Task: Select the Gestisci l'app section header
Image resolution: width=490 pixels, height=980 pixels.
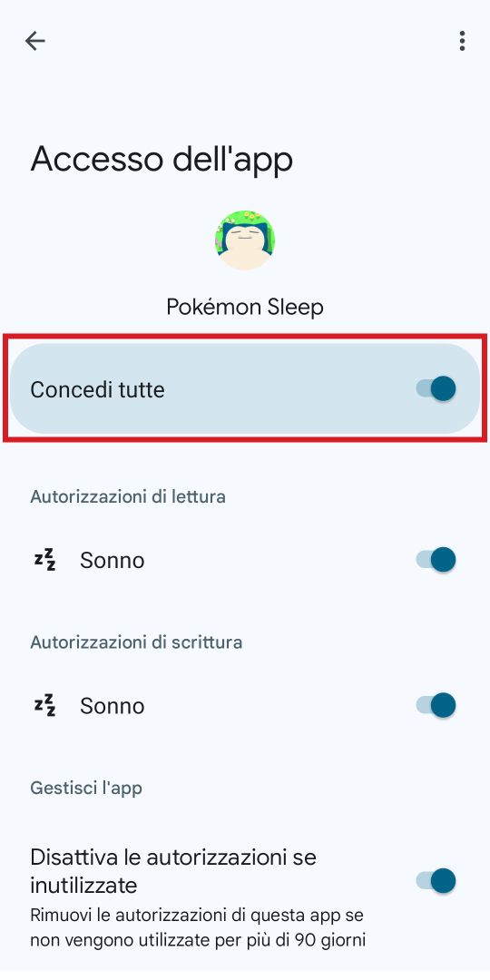Action: [86, 789]
